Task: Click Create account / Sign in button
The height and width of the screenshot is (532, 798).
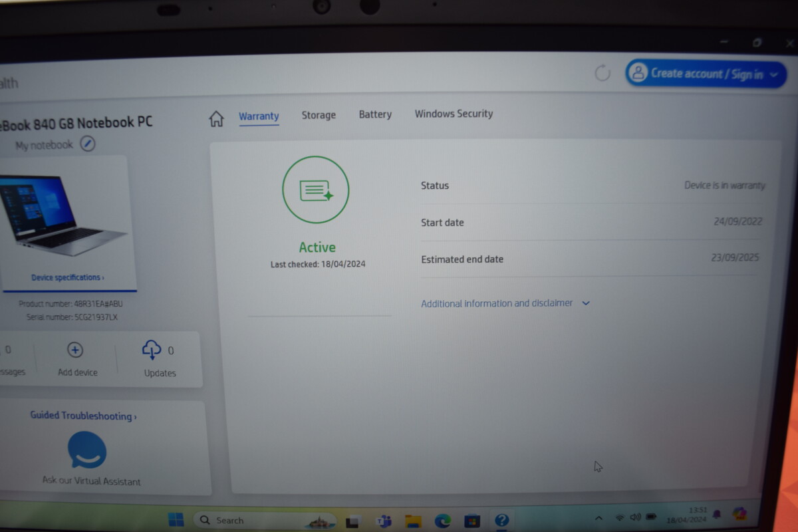Action: tap(706, 74)
